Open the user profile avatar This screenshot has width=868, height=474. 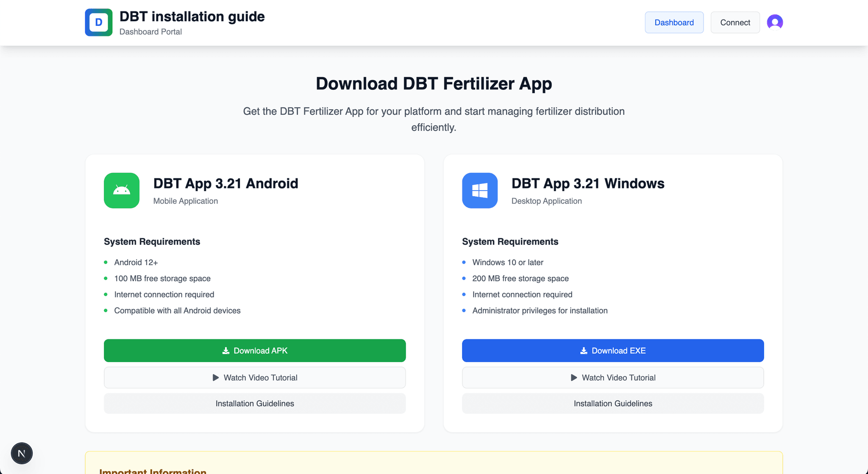click(x=775, y=22)
